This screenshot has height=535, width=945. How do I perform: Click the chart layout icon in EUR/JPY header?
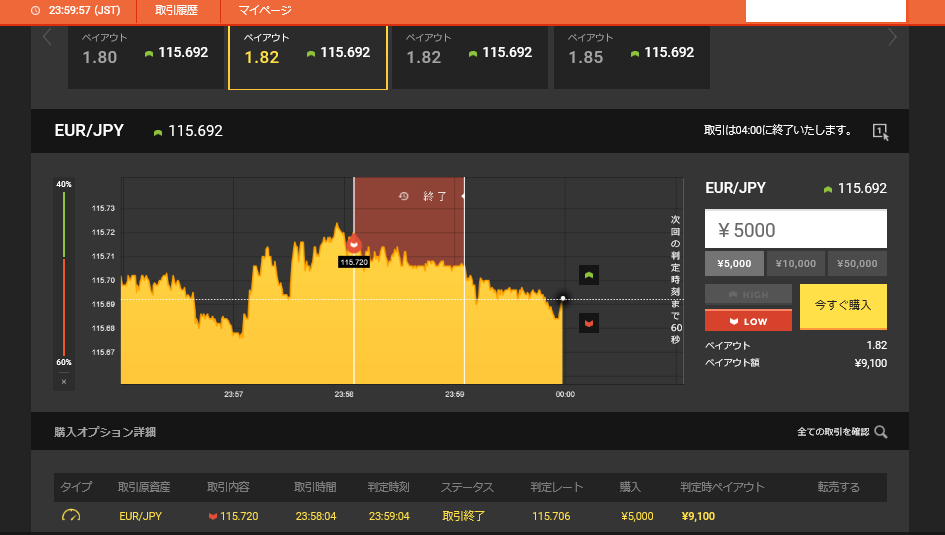click(880, 131)
